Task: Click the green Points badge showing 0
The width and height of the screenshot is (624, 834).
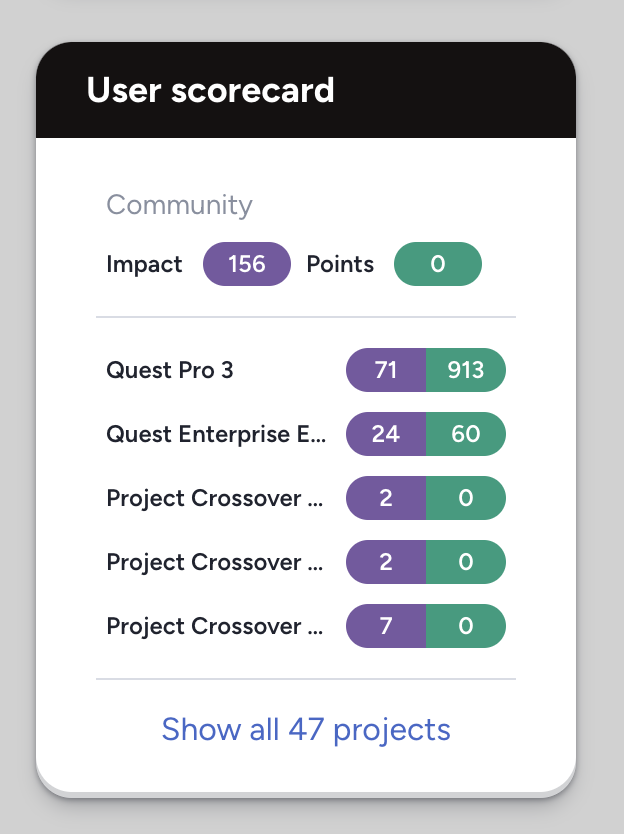Action: pos(437,264)
